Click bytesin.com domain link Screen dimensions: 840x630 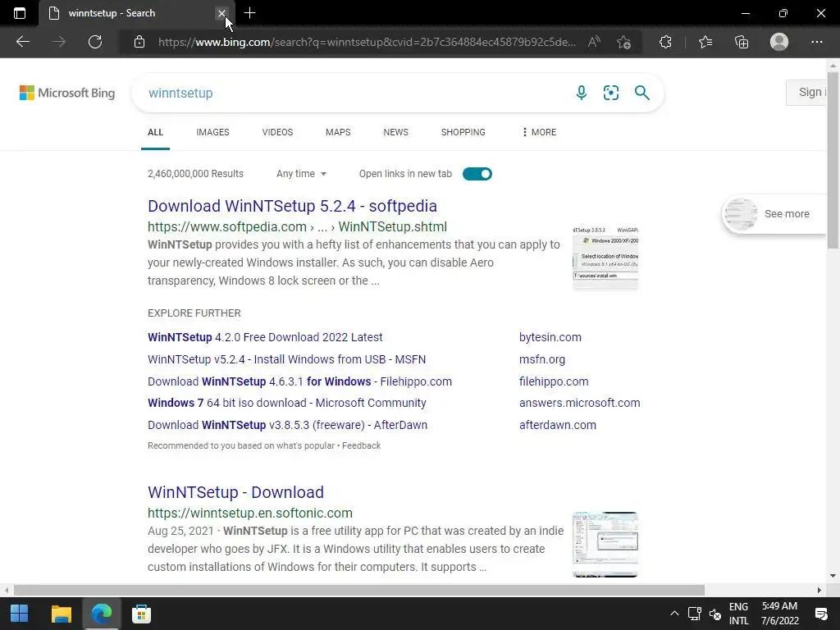550,337
